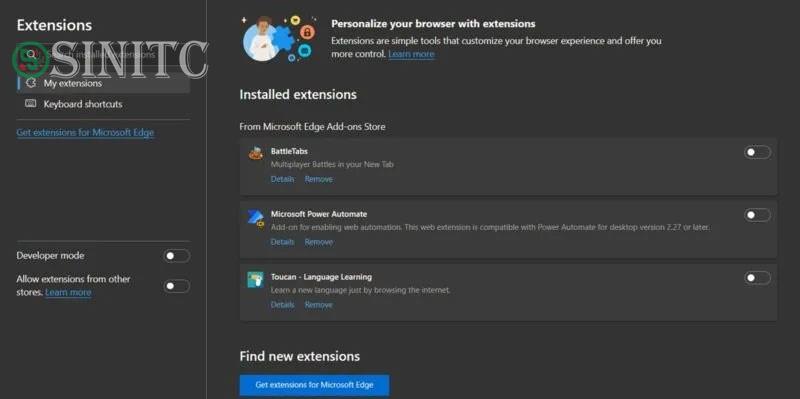Click the Keyboard shortcuts keyboard icon
The height and width of the screenshot is (399, 800).
click(x=31, y=104)
